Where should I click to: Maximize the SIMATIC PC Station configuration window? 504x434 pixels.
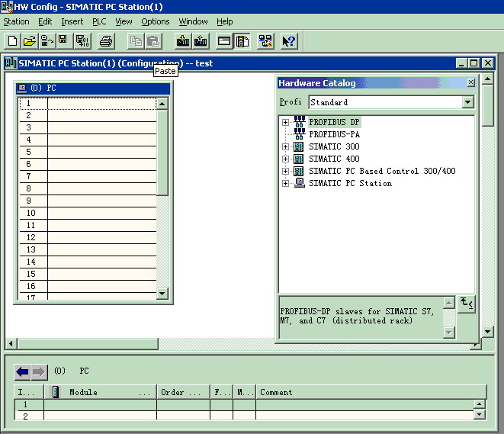[x=474, y=63]
